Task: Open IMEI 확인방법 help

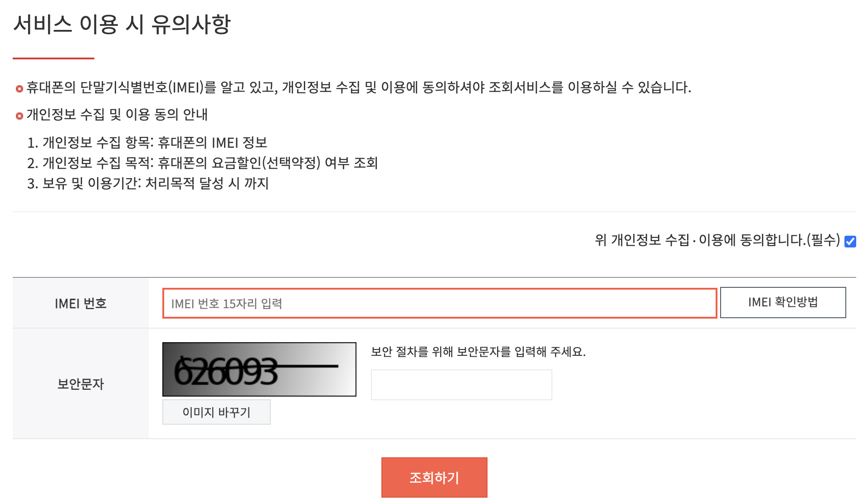Action: tap(783, 303)
